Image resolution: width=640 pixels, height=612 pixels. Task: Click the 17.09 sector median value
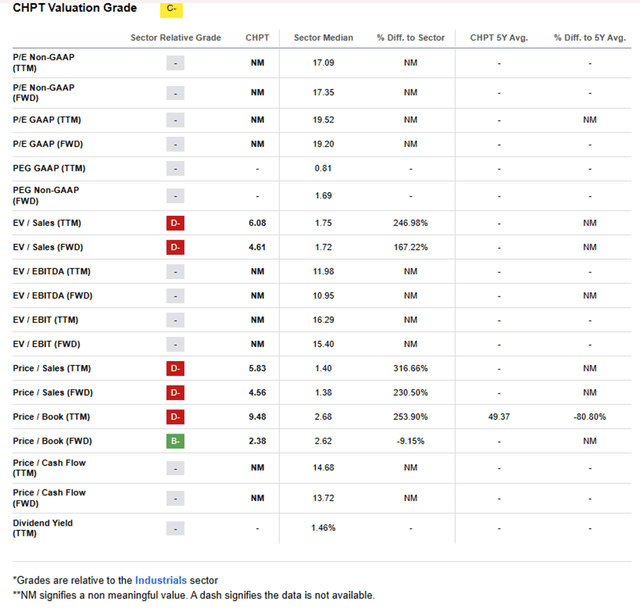323,63
